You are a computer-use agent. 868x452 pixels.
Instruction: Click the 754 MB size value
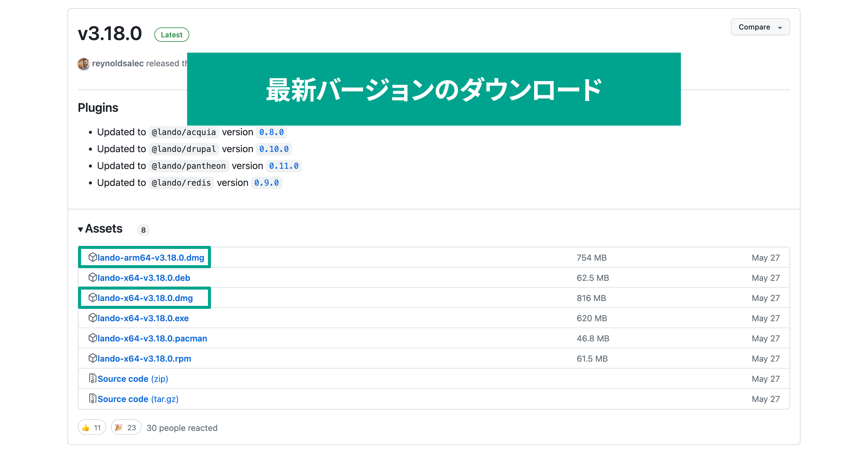591,258
